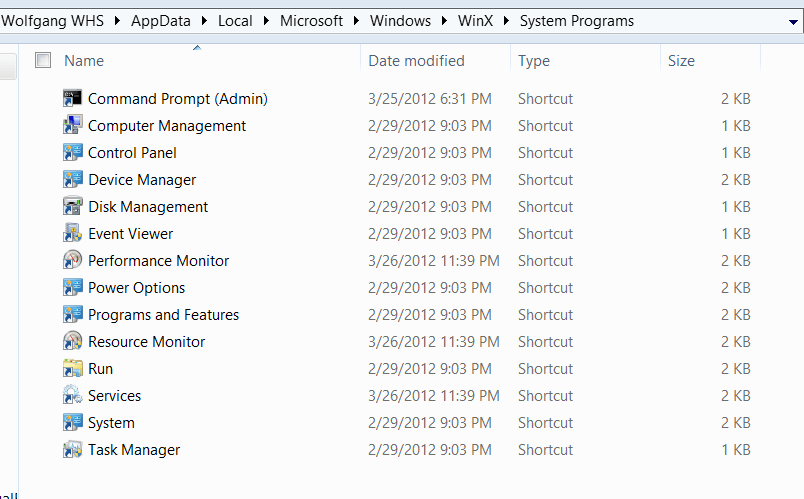Image resolution: width=804 pixels, height=499 pixels.
Task: Toggle the select-all checkbox beside Name
Action: 43,61
